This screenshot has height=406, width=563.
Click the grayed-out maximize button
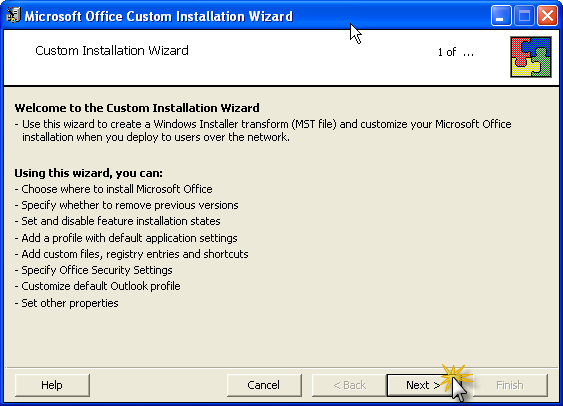(x=524, y=16)
